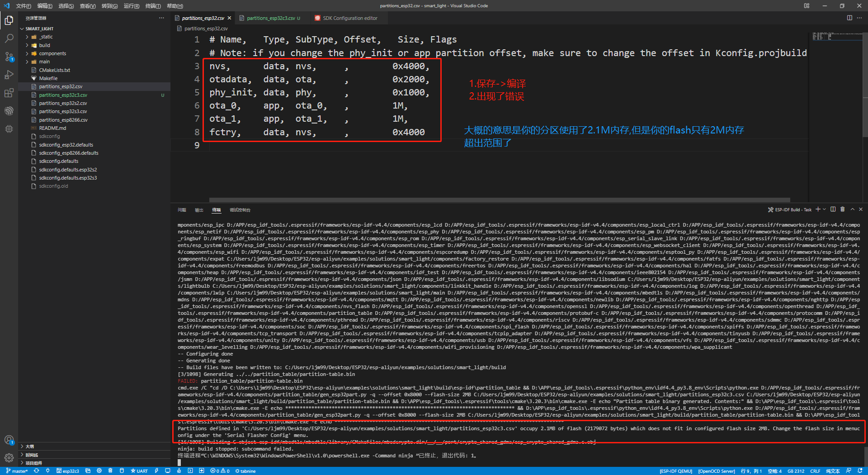The image size is (868, 475).
Task: Open ESP-IDF current project folder icon
Action: (88, 471)
